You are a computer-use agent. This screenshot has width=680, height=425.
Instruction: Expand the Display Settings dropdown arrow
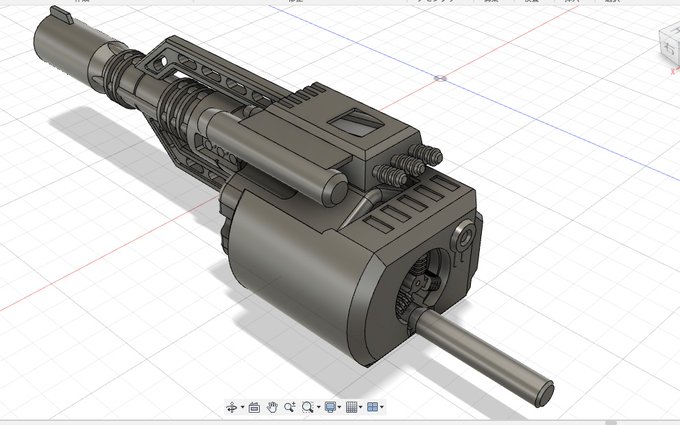pos(339,407)
